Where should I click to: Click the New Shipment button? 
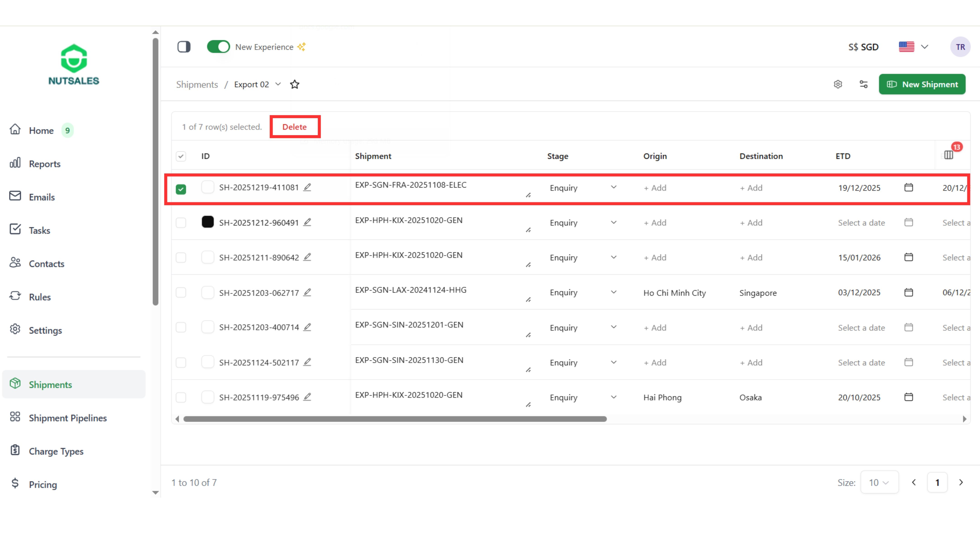point(922,84)
